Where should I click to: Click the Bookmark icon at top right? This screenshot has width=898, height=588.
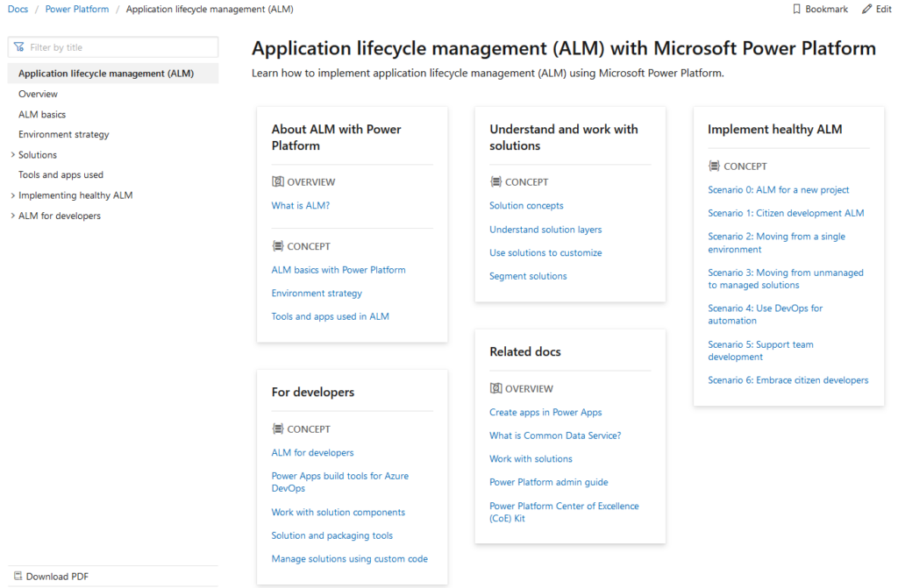click(x=796, y=9)
